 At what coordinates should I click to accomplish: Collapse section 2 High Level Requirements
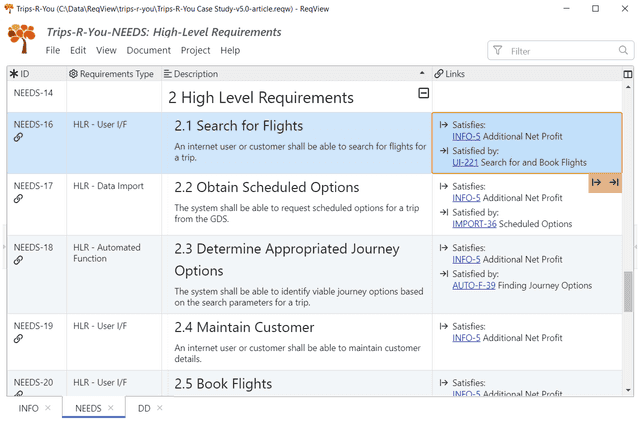click(x=423, y=93)
